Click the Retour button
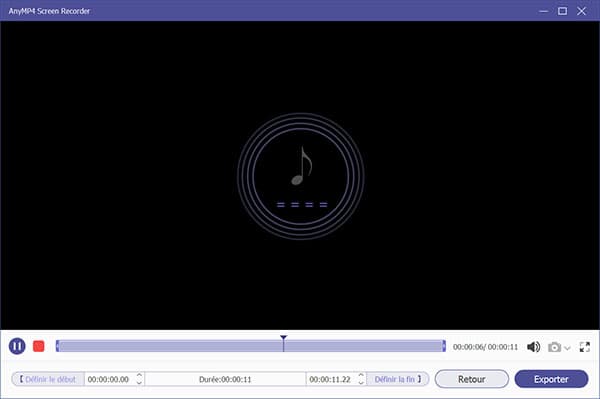This screenshot has width=600, height=399. coord(472,379)
